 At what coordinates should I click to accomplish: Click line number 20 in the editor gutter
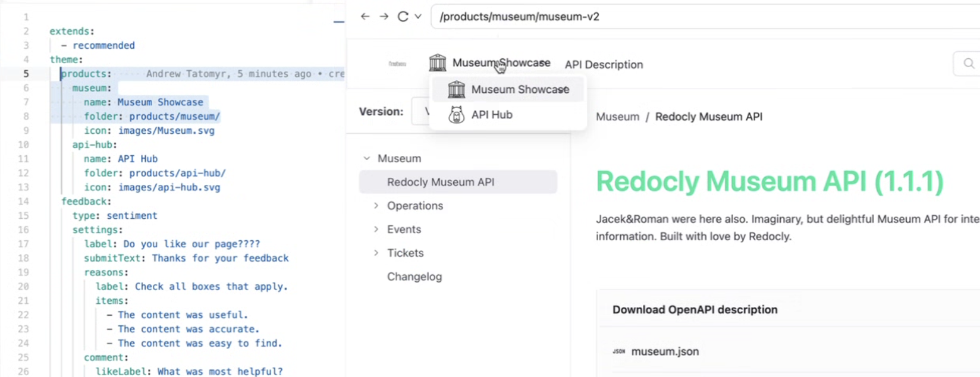[23, 287]
